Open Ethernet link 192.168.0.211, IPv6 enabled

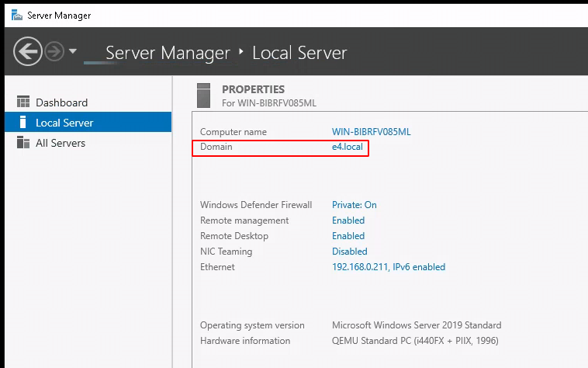coord(389,267)
